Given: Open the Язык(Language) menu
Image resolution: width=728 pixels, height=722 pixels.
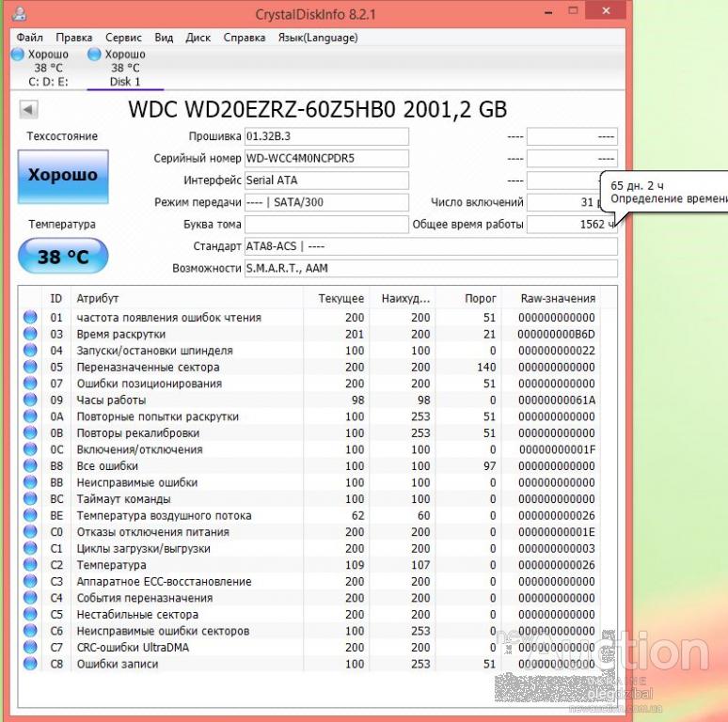Looking at the screenshot, I should point(318,38).
